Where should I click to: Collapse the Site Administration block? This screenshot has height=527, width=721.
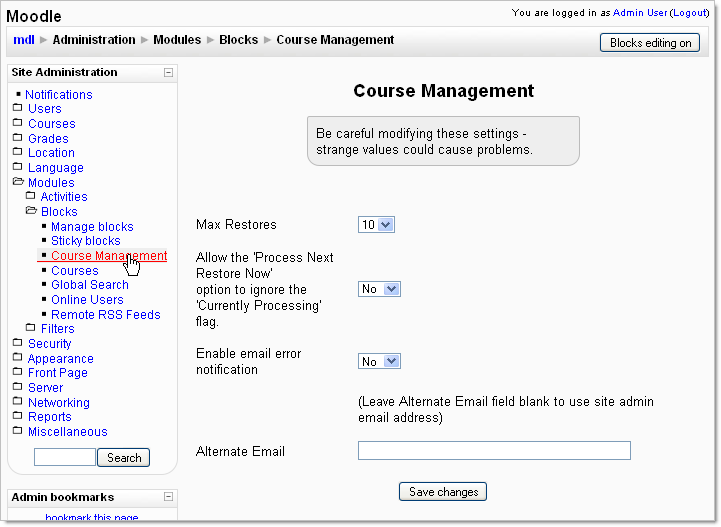(x=168, y=73)
